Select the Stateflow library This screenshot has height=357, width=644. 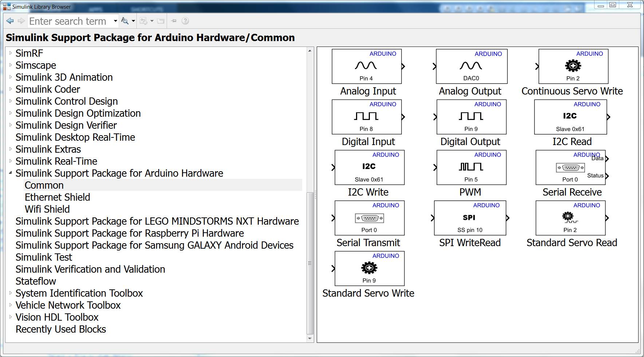[36, 281]
